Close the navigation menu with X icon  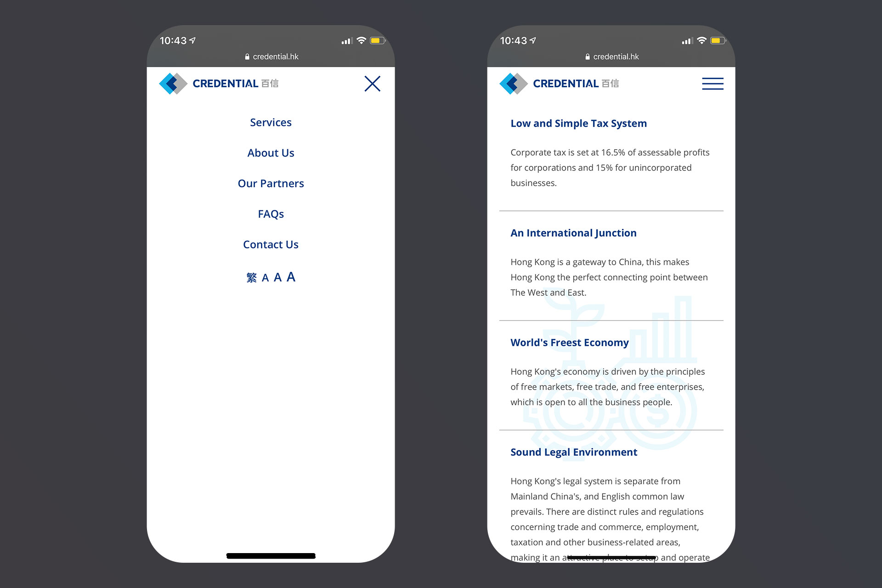coord(372,83)
